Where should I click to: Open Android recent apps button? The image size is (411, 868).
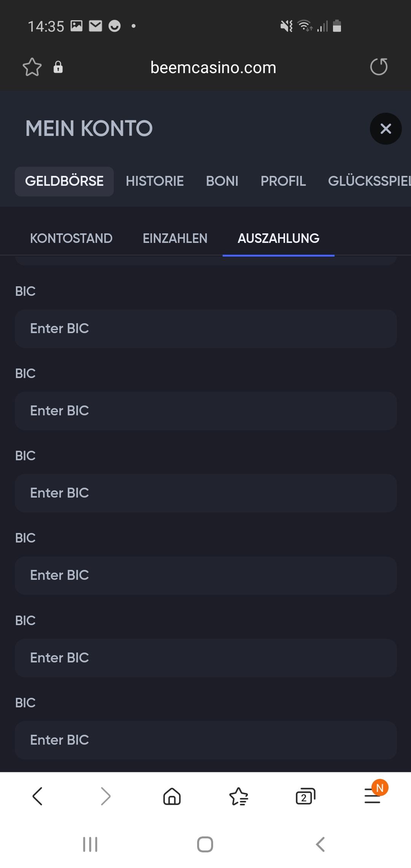click(x=90, y=844)
